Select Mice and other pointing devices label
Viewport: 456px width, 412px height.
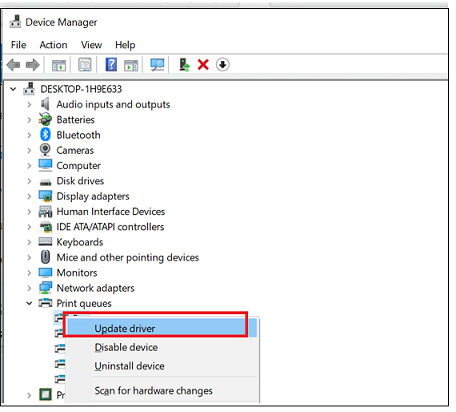click(128, 257)
